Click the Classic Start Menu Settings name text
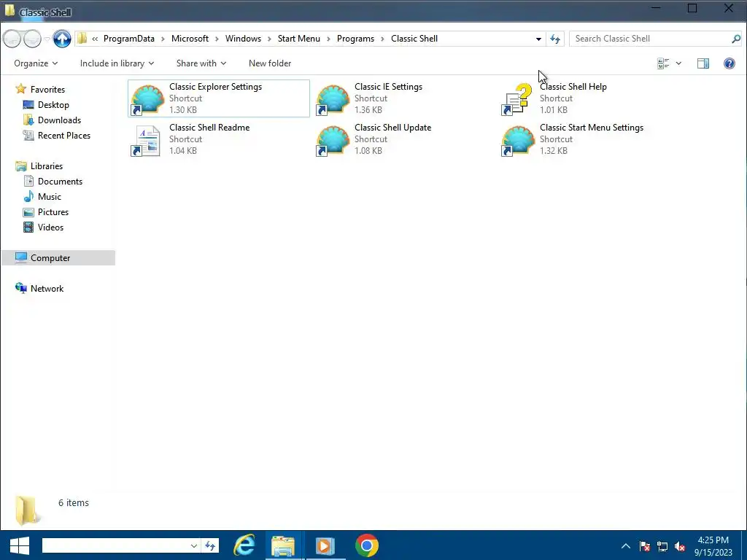 592,128
